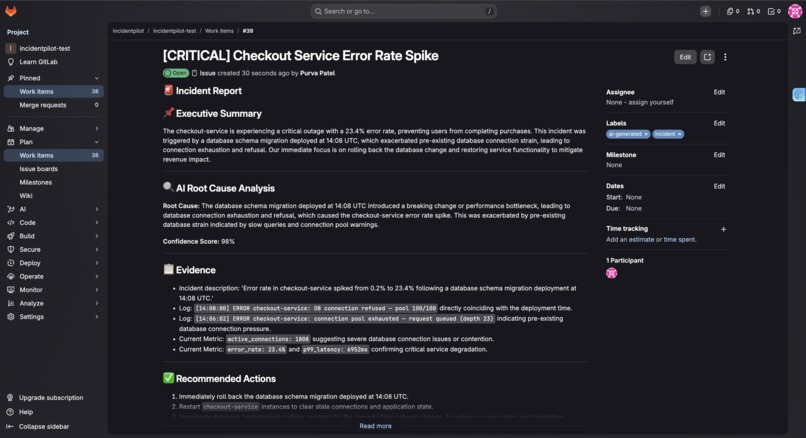The height and width of the screenshot is (438, 806).
Task: Click Read more to expand description
Action: coord(375,426)
